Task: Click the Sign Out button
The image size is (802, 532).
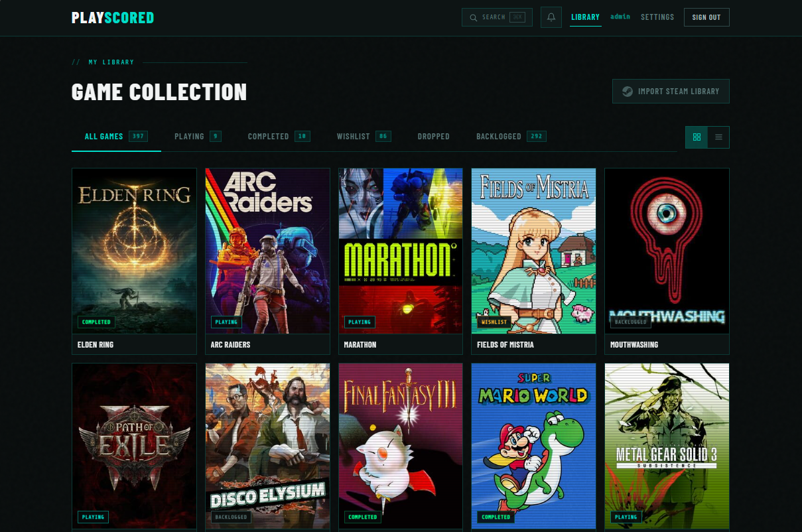Action: (706, 17)
